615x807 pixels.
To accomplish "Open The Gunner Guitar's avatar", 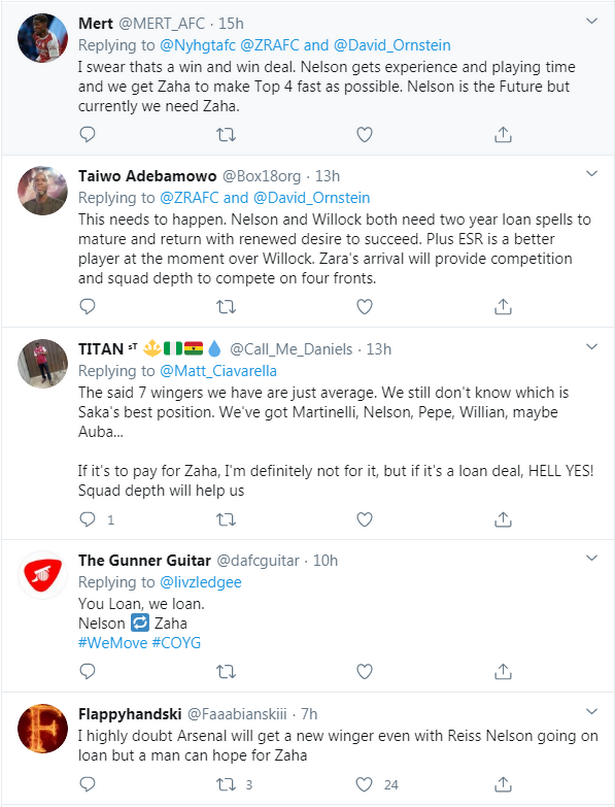I will [x=43, y=576].
